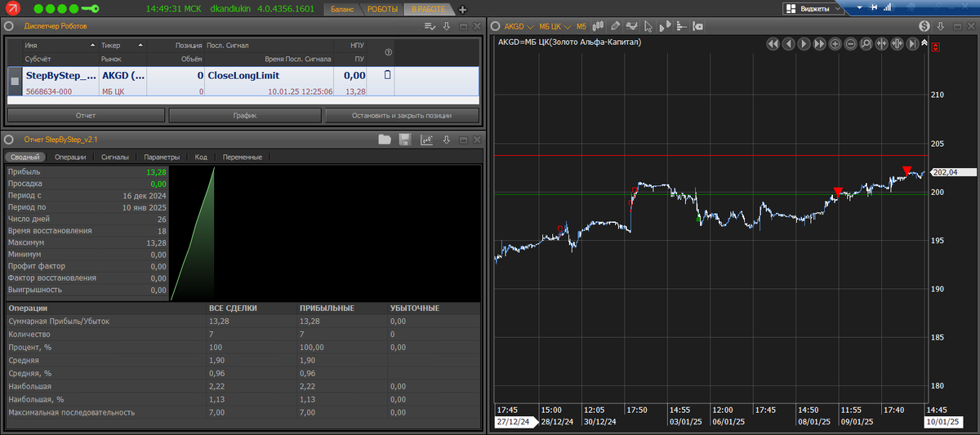Click the Диспетчер Роботов panel circle link icon
980x435 pixels.
tap(10, 26)
